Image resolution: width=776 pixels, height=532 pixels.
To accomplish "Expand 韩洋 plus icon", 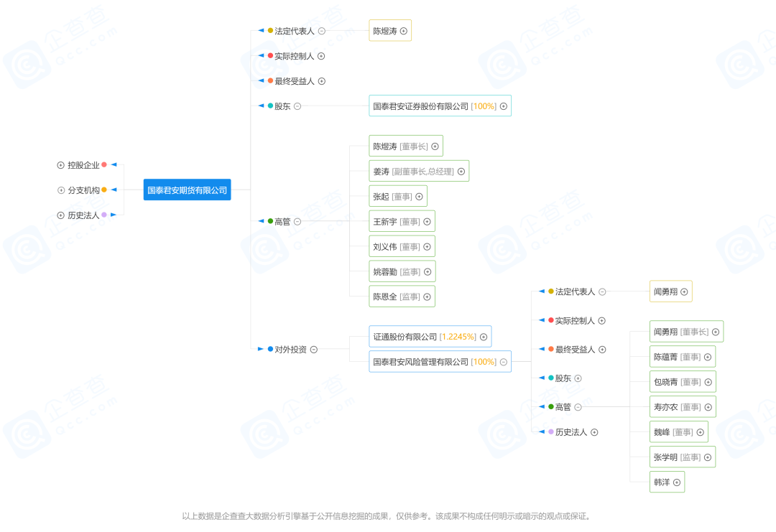I will (x=677, y=482).
